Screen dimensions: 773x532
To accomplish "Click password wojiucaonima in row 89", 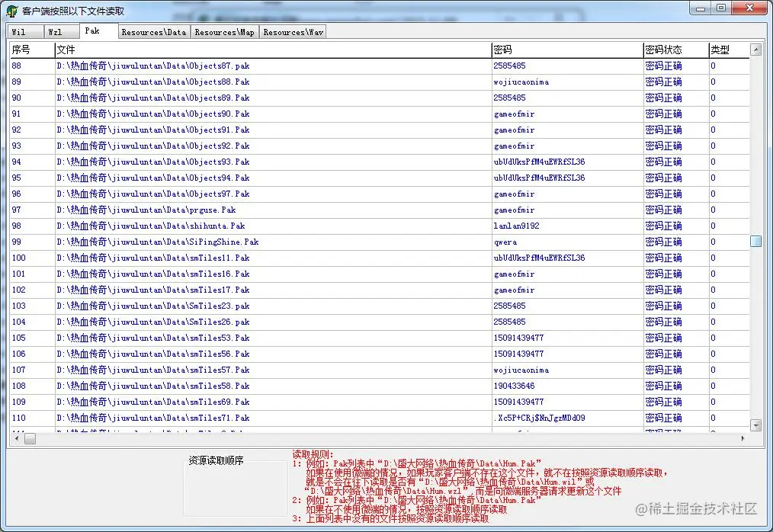I will click(521, 82).
